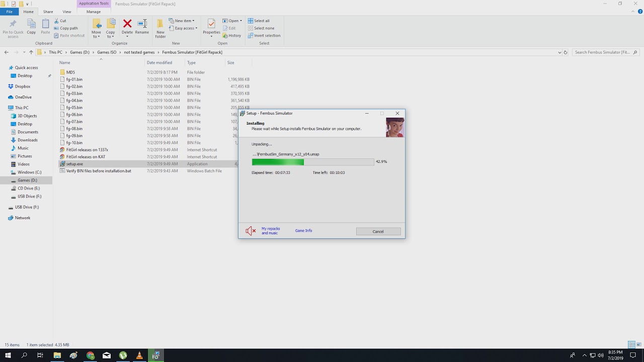Switch to the Share ribbon tab

coord(48,12)
